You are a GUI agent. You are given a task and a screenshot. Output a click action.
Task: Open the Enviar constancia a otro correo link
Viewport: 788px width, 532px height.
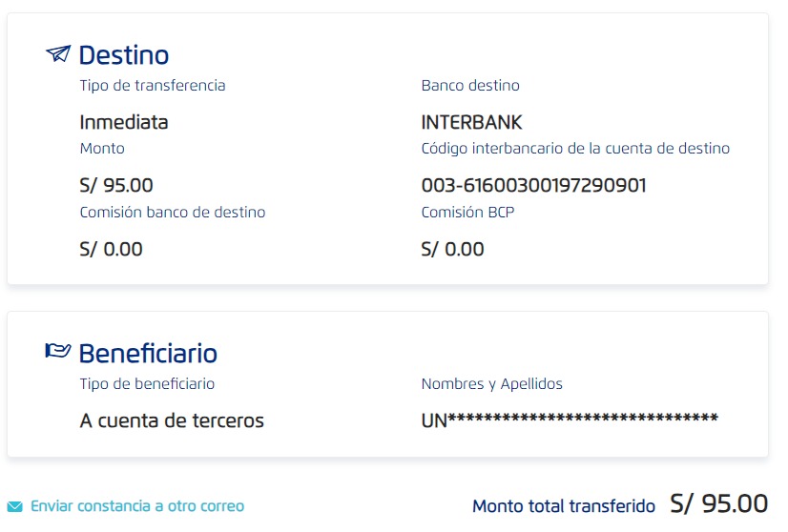click(137, 506)
